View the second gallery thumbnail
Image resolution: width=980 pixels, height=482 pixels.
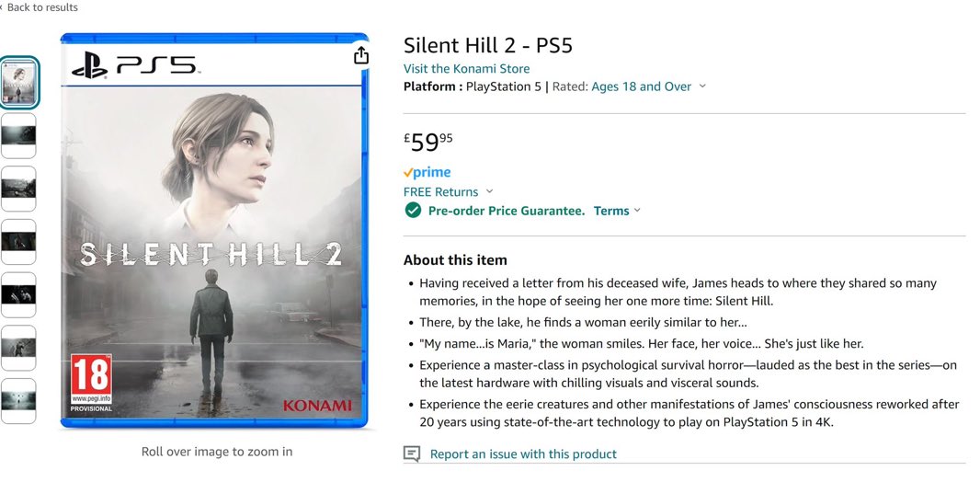pos(19,135)
